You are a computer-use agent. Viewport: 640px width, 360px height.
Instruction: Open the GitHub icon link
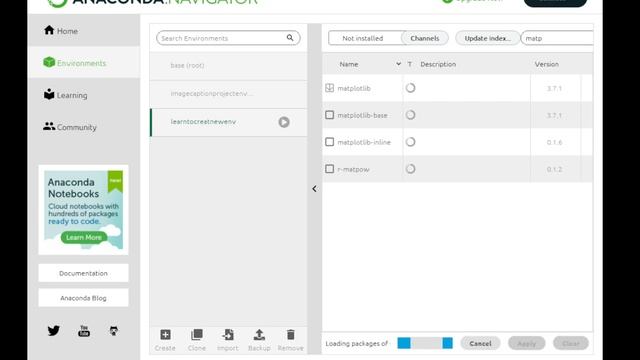click(114, 331)
